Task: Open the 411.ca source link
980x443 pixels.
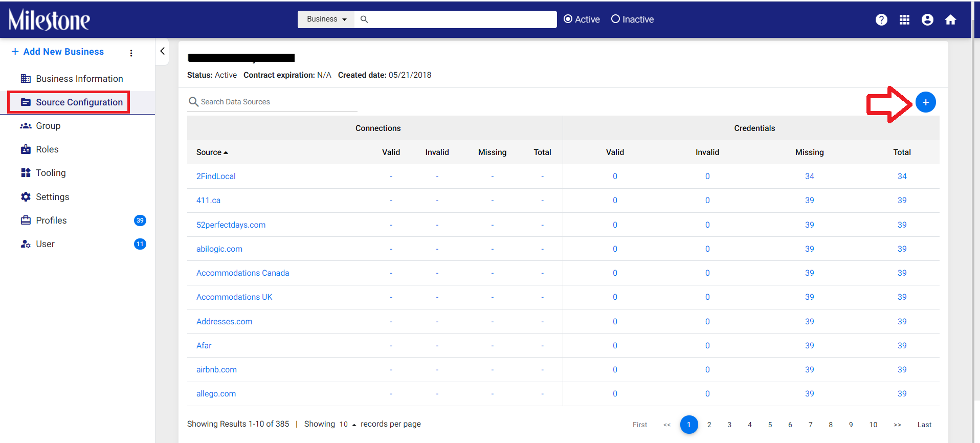Action: (x=208, y=201)
